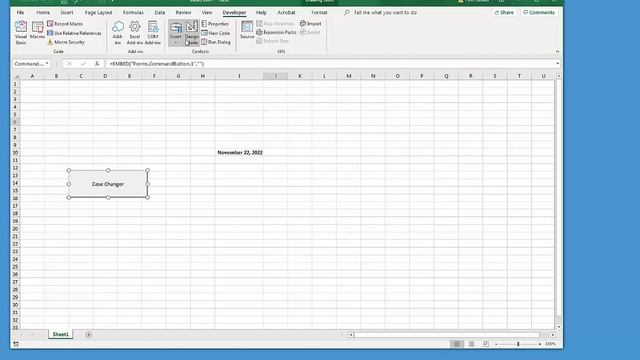
Task: Open the Macros dialog
Action: (37, 31)
